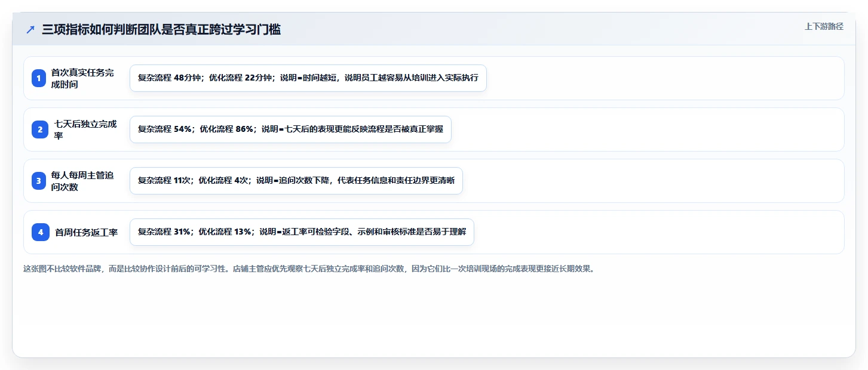Click the title 三项指标如何判断团队是否真正跨过学习门槛
This screenshot has width=868, height=370.
(x=161, y=29)
